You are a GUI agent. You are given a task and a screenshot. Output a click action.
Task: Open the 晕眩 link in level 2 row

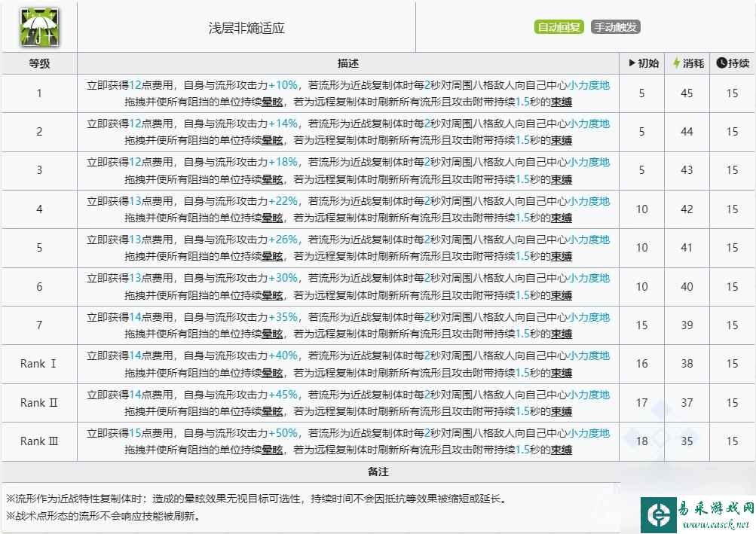click(x=272, y=140)
